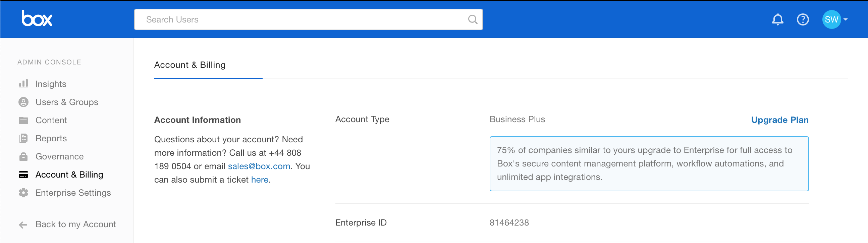868x243 pixels.
Task: Open Enterprise Settings
Action: coord(73,193)
